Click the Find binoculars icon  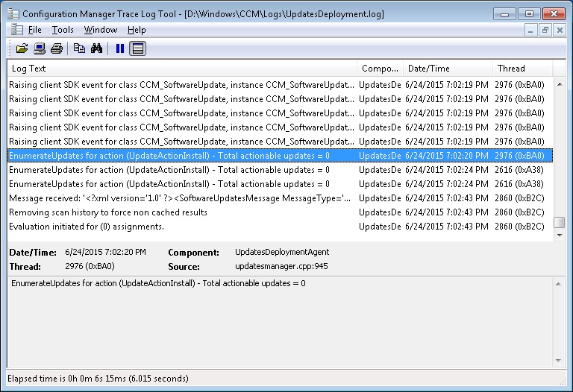click(96, 49)
